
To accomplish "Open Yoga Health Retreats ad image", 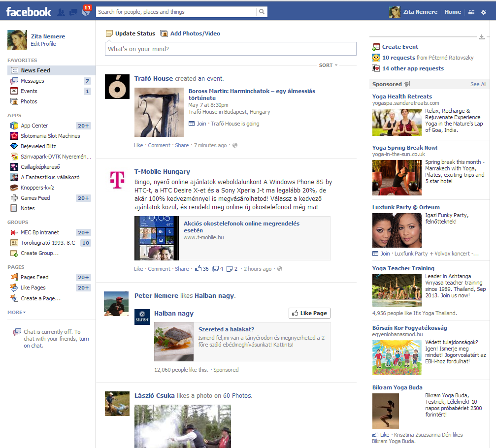I will tap(397, 123).
